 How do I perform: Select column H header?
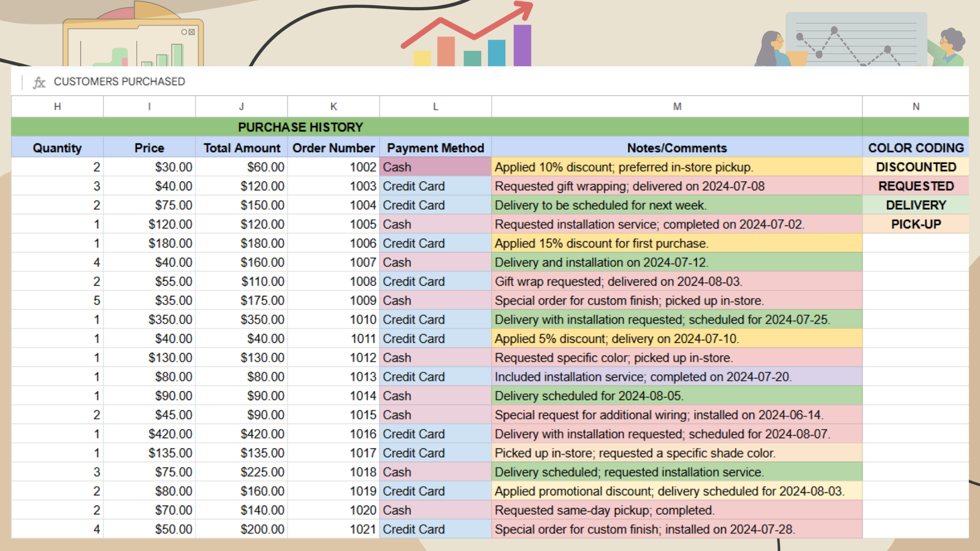pos(57,107)
